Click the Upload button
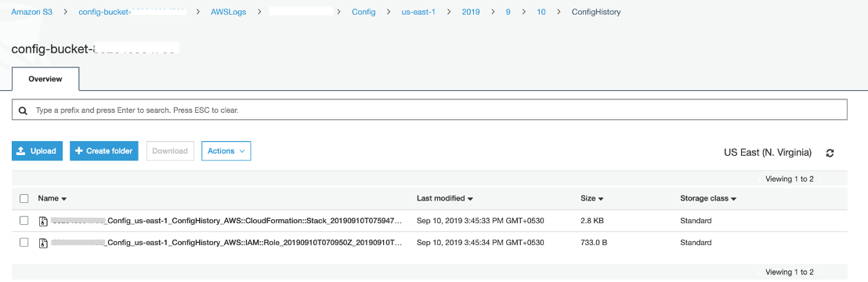Screen dimensions: 868x282 click(x=37, y=150)
